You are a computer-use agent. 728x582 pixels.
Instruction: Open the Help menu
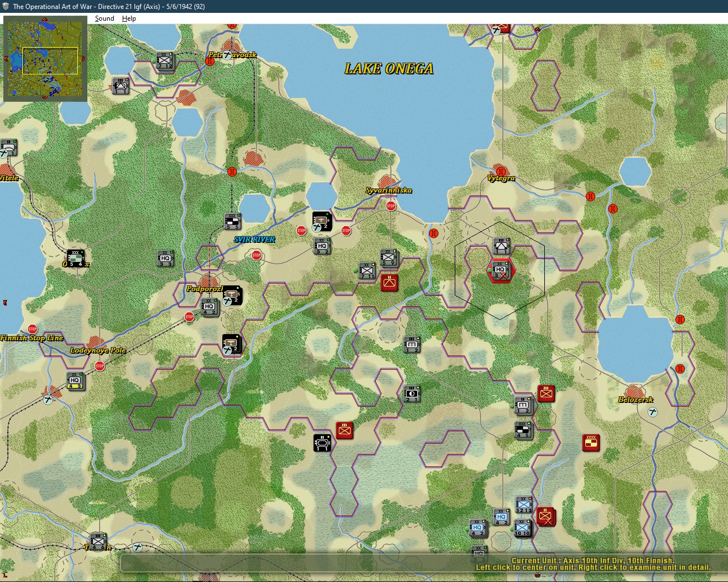129,18
